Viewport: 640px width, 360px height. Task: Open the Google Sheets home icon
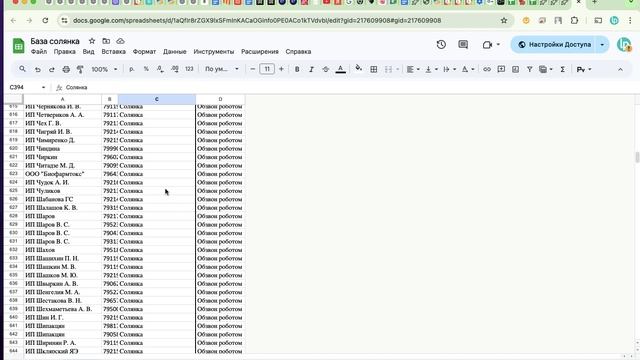(18, 46)
